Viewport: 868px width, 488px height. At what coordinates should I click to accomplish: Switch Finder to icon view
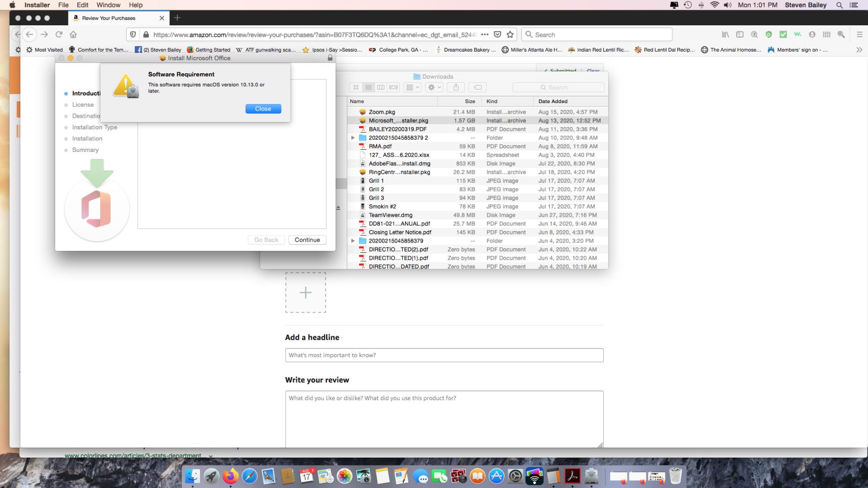pos(356,87)
